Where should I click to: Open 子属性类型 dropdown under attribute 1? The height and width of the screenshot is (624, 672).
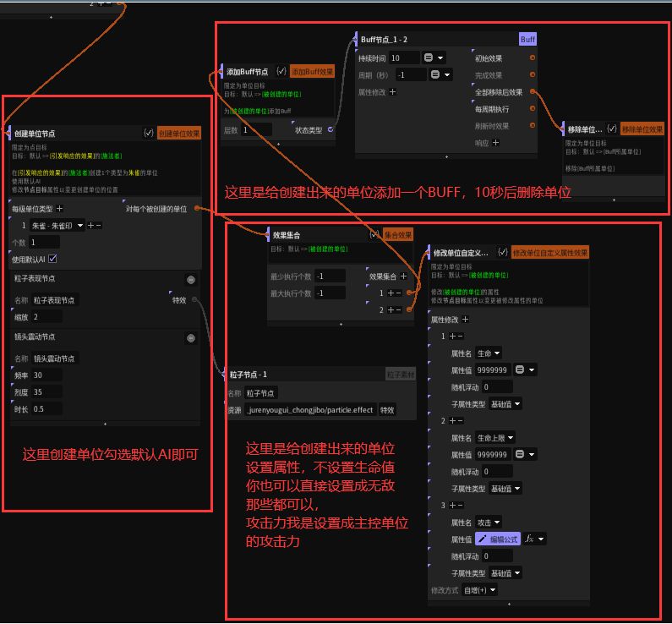tap(505, 404)
